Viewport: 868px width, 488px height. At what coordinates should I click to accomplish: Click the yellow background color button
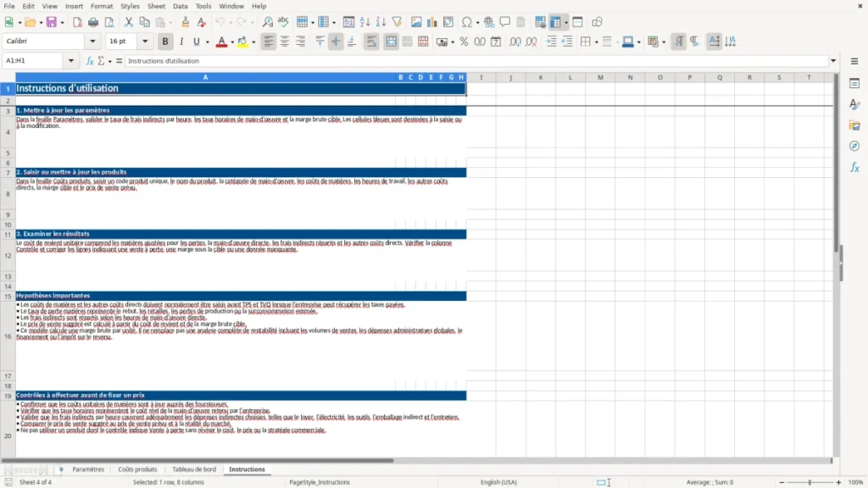click(x=242, y=42)
